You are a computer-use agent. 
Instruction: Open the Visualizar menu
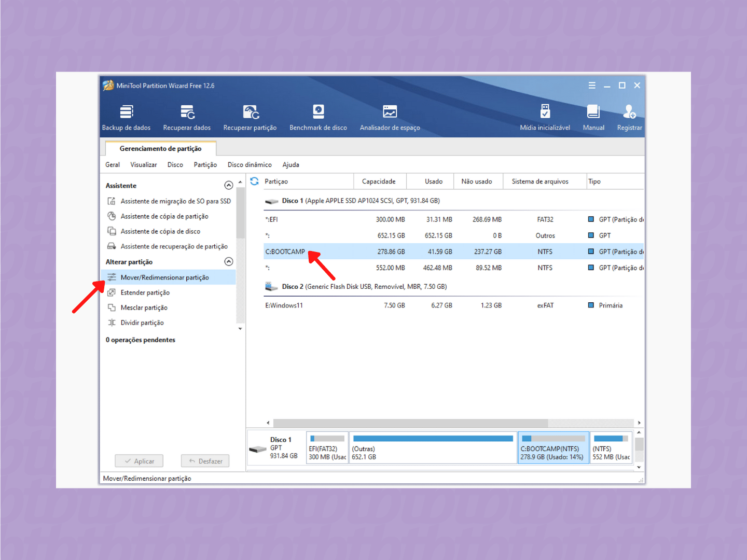pyautogui.click(x=144, y=165)
